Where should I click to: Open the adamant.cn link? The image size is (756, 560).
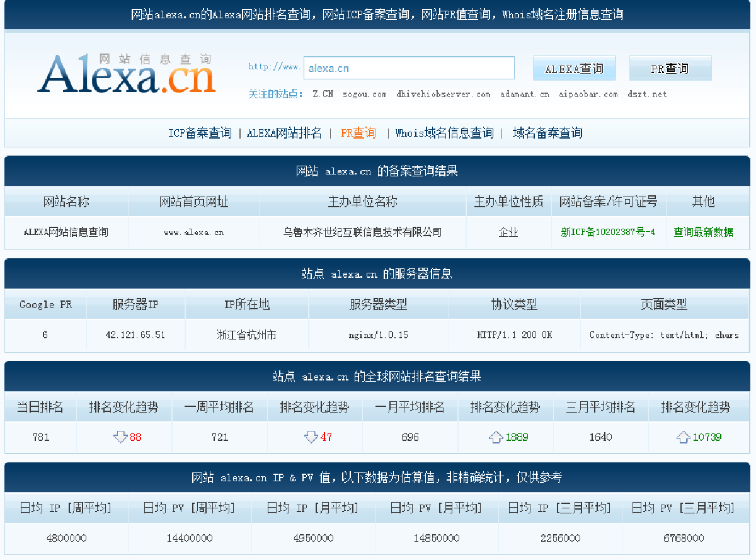click(x=525, y=94)
